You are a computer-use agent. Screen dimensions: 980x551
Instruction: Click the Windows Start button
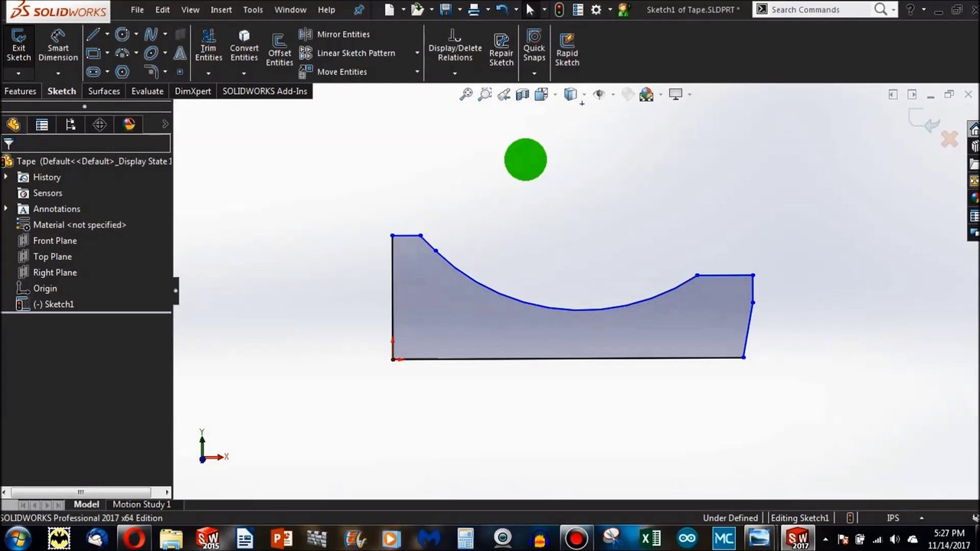(x=17, y=538)
